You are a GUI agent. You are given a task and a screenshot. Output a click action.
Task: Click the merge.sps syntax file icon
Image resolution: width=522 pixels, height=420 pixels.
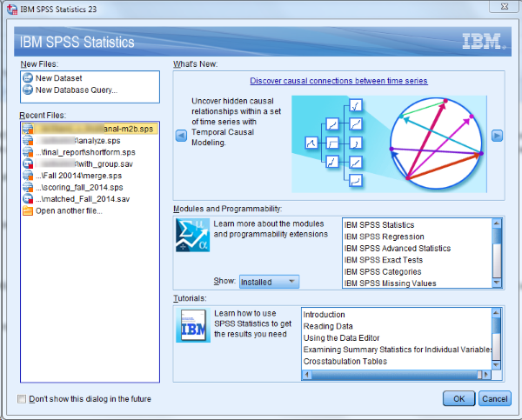click(x=28, y=176)
